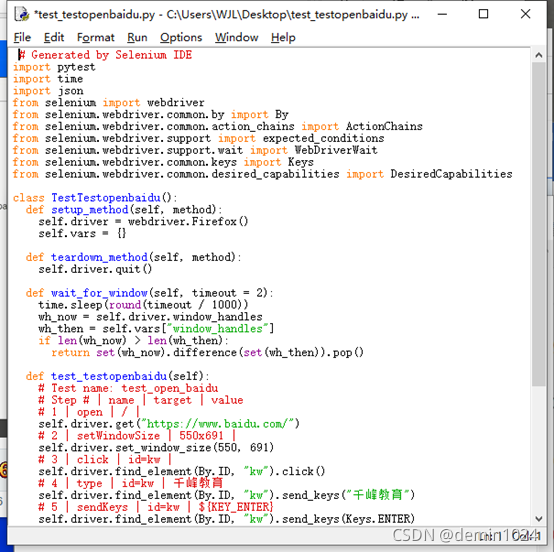Screen dimensions: 554x552
Task: Click the scrollbar down arrow
Action: pyautogui.click(x=538, y=519)
